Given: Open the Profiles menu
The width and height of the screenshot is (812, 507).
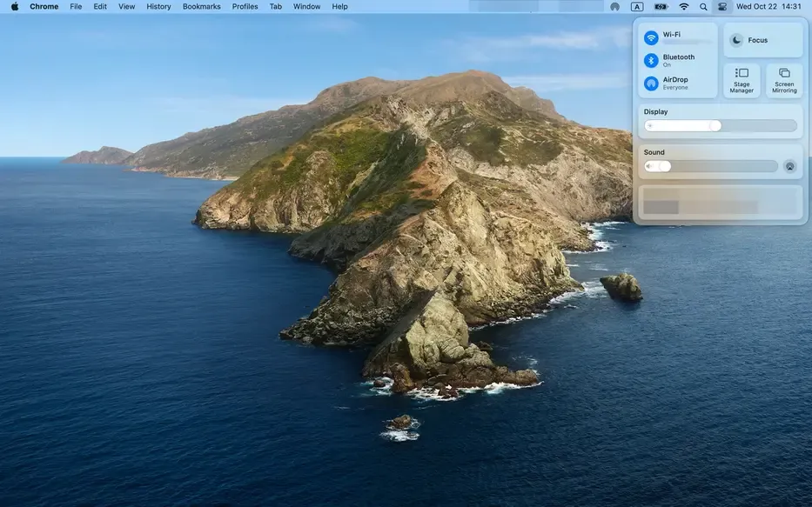Looking at the screenshot, I should pyautogui.click(x=245, y=7).
